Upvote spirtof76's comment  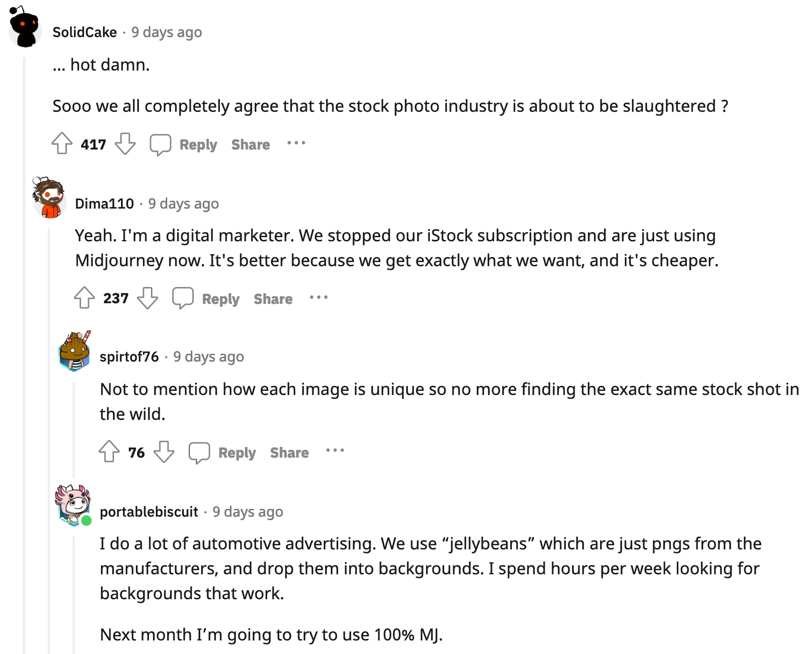[109, 452]
